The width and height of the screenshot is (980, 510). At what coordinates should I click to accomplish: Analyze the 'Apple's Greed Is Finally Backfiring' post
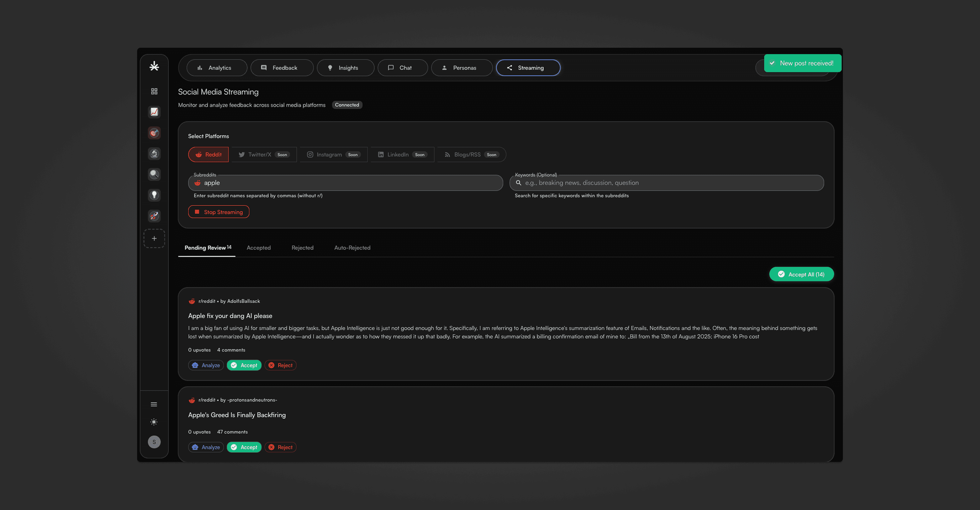206,447
